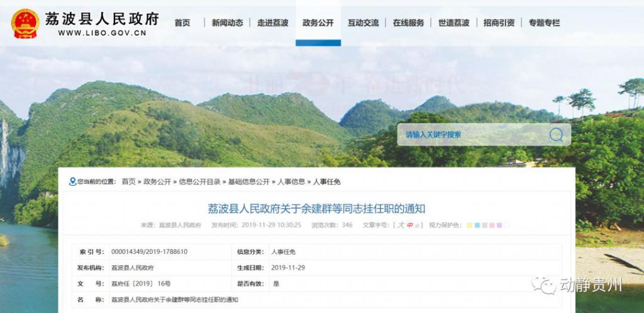Choose the blue eye-protection color
The width and height of the screenshot is (644, 313).
click(477, 225)
